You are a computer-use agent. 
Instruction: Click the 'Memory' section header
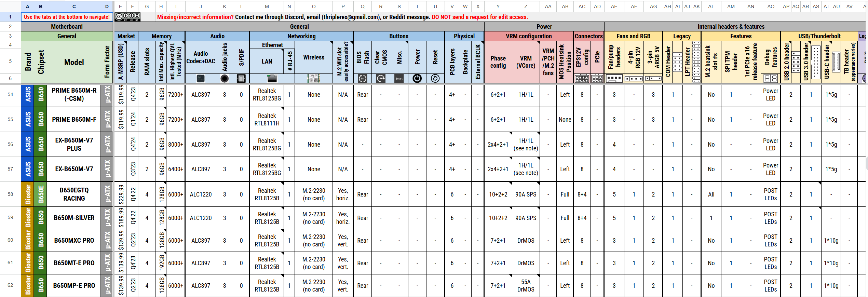pyautogui.click(x=162, y=36)
